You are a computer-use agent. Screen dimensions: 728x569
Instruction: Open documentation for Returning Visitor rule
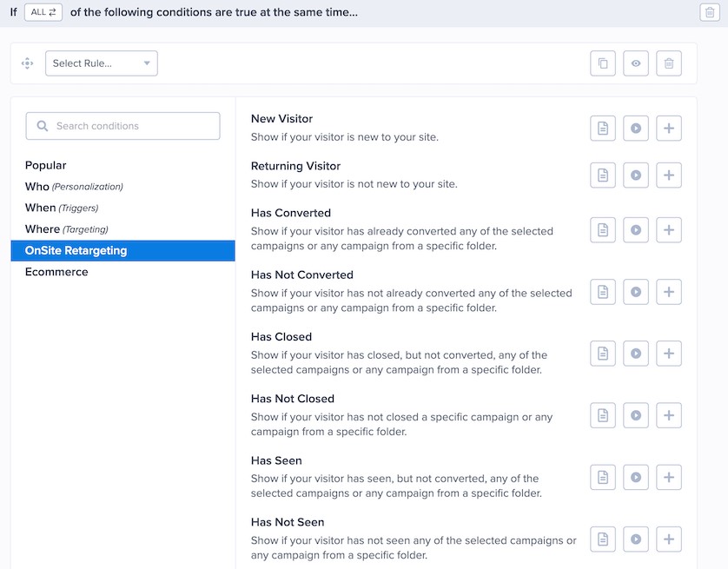tap(603, 175)
